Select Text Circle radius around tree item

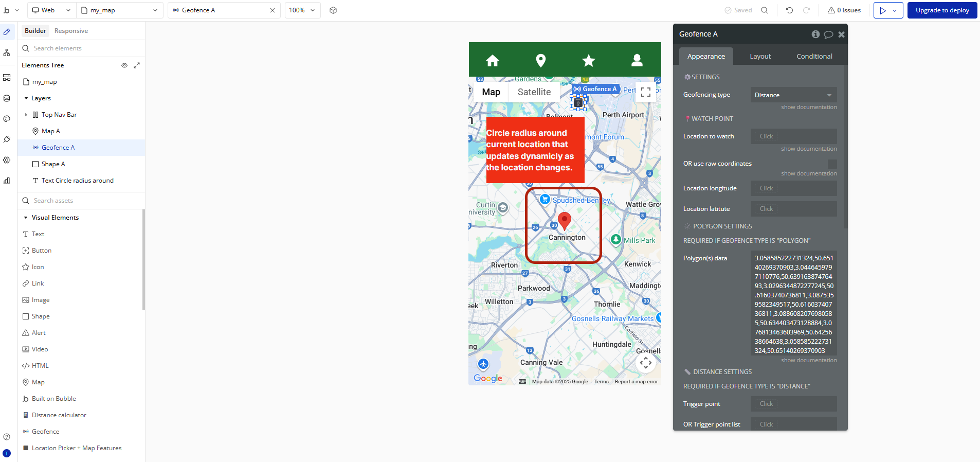pyautogui.click(x=81, y=181)
